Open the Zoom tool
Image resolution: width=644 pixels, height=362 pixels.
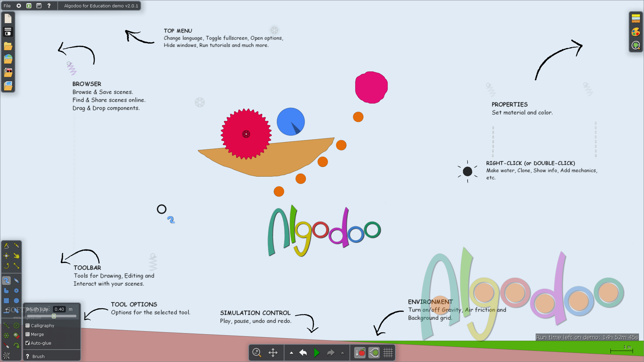(x=257, y=353)
